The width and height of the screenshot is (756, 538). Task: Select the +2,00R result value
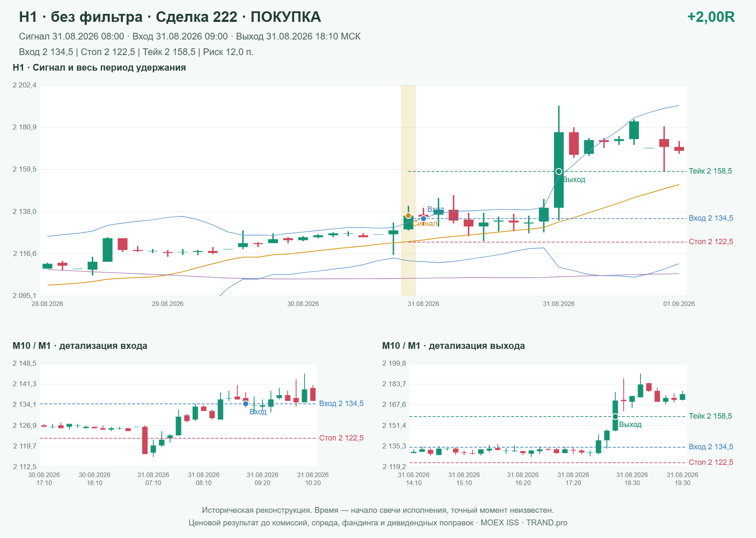[x=711, y=17]
